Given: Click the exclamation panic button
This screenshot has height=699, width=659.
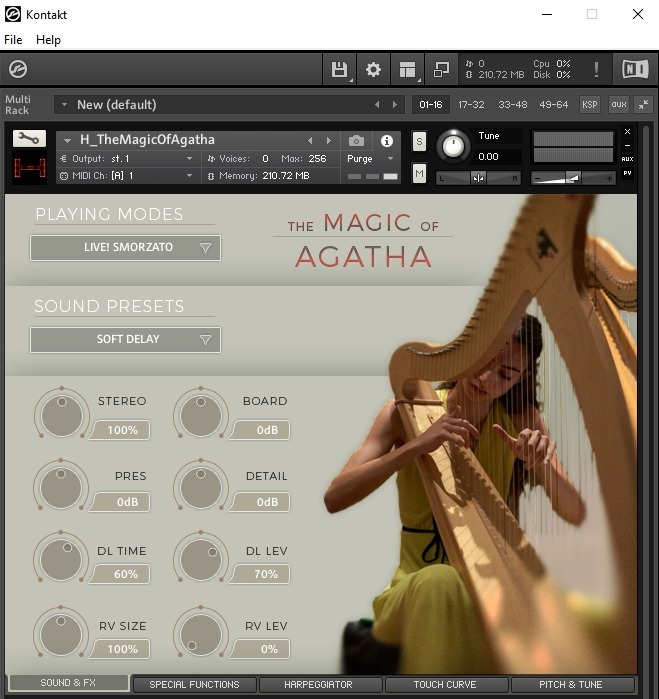Looking at the screenshot, I should point(596,70).
